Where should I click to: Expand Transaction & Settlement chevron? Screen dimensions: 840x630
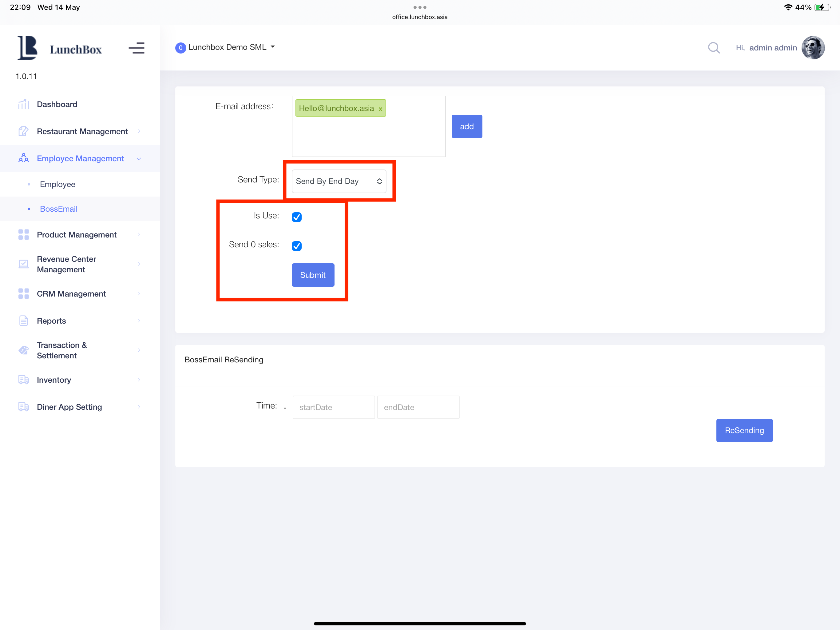[139, 350]
